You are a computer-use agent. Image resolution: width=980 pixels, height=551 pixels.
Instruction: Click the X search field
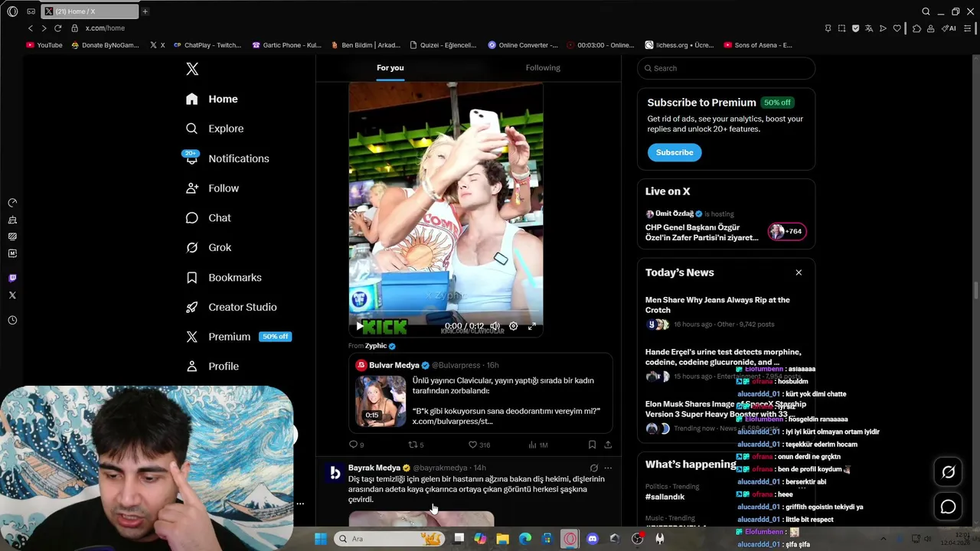coord(726,68)
